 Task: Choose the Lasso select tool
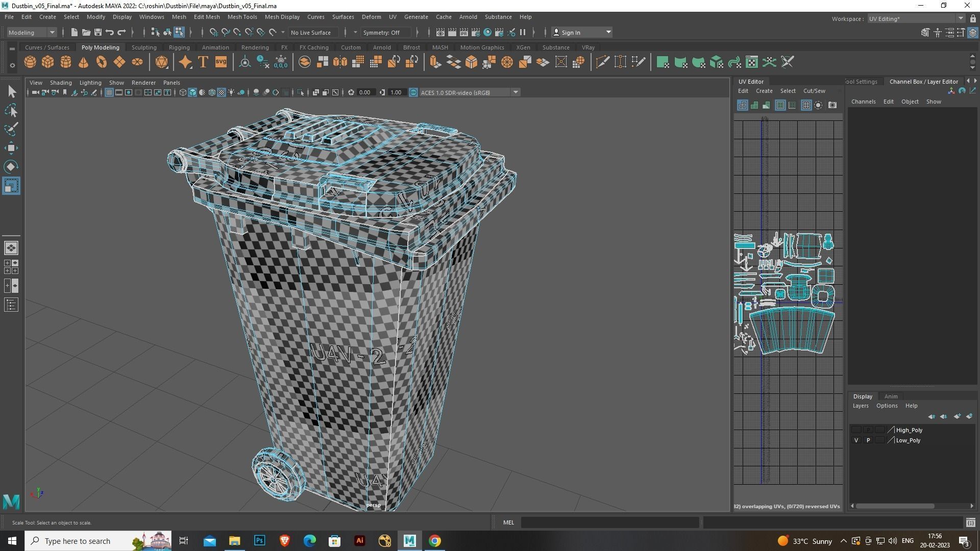11,111
